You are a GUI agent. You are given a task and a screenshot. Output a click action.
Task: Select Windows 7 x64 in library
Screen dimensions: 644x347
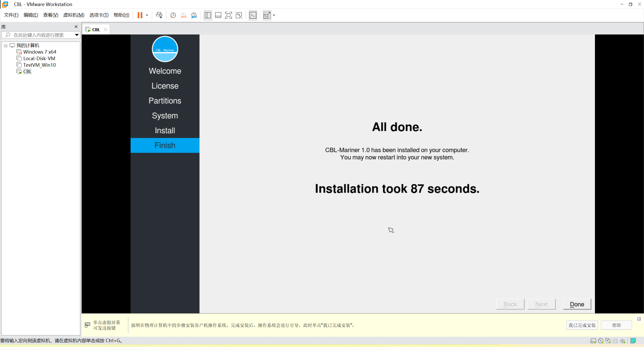(x=39, y=52)
